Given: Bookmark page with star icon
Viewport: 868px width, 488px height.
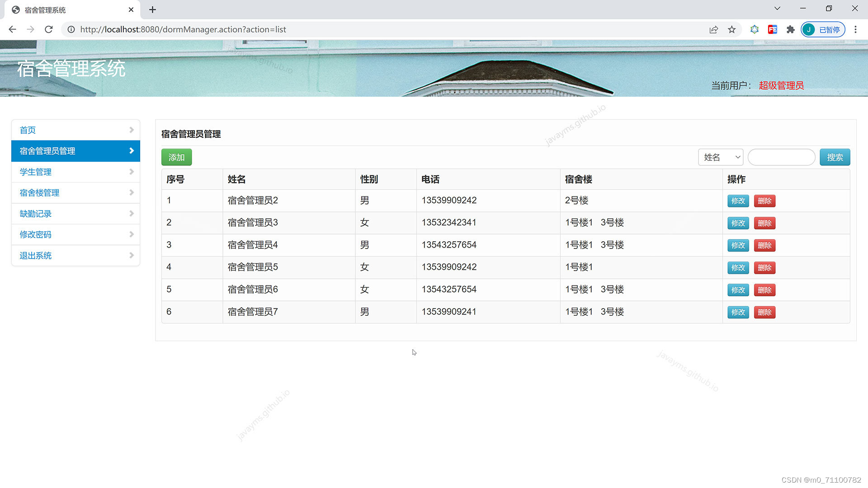Looking at the screenshot, I should pyautogui.click(x=731, y=29).
